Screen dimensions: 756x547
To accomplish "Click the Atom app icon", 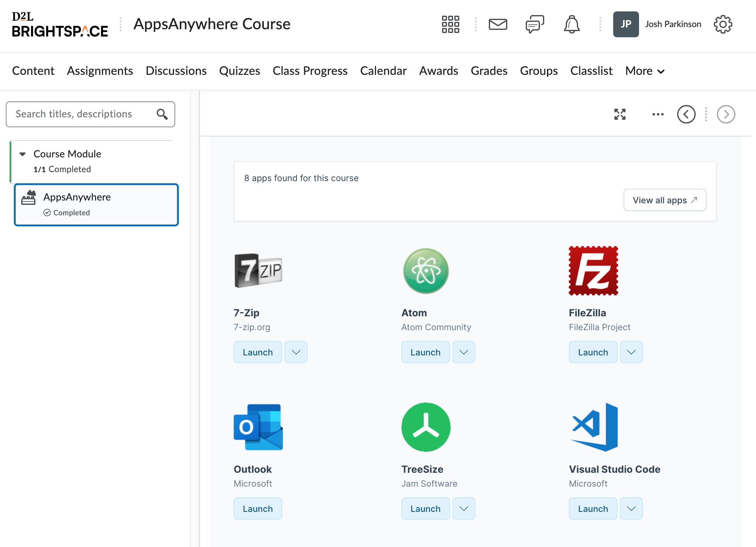I will [x=426, y=271].
